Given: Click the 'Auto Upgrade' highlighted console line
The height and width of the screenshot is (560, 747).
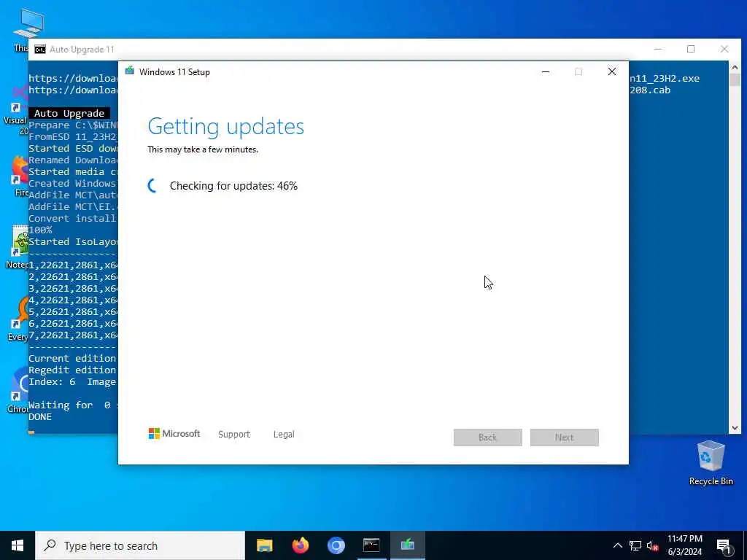Looking at the screenshot, I should (x=69, y=113).
